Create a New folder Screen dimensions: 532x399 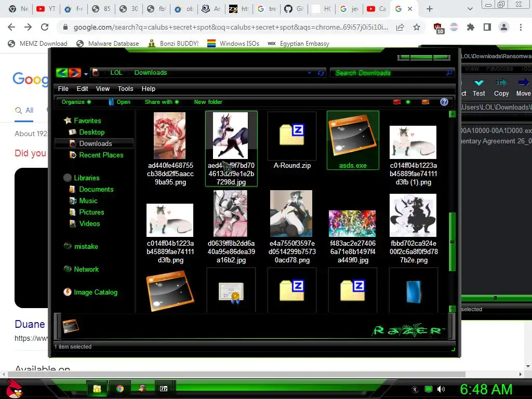208,102
